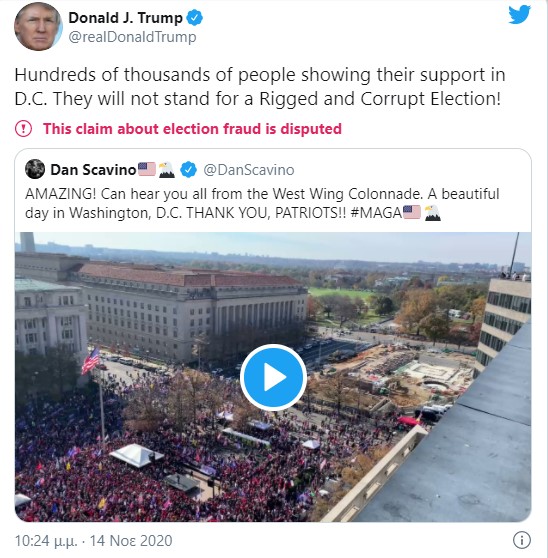Click Donald J. Trump's profile avatar
This screenshot has width=548, height=558.
[x=38, y=27]
